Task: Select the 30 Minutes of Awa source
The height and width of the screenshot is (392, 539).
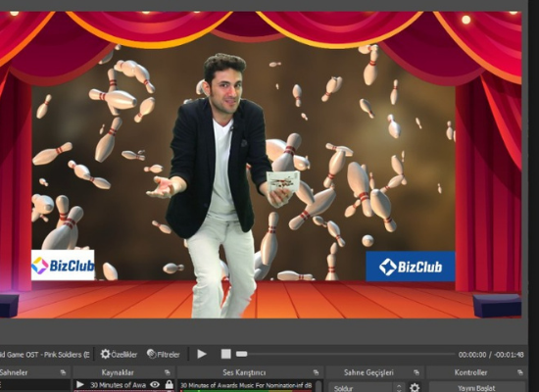Action: [118, 385]
